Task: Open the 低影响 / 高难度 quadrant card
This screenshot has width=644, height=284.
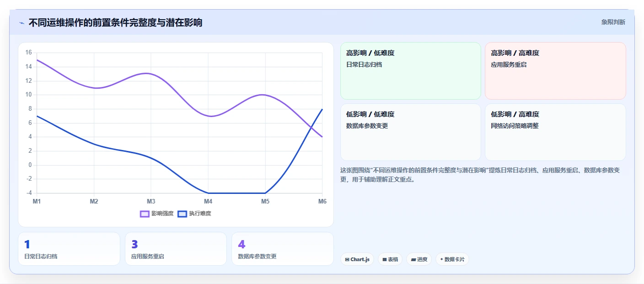Action: [555, 132]
